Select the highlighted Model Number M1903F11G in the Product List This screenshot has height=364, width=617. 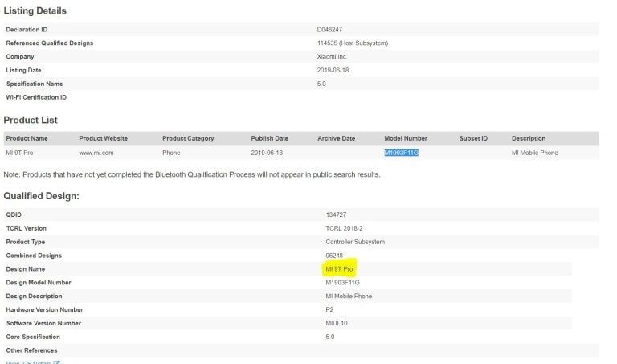pos(401,153)
